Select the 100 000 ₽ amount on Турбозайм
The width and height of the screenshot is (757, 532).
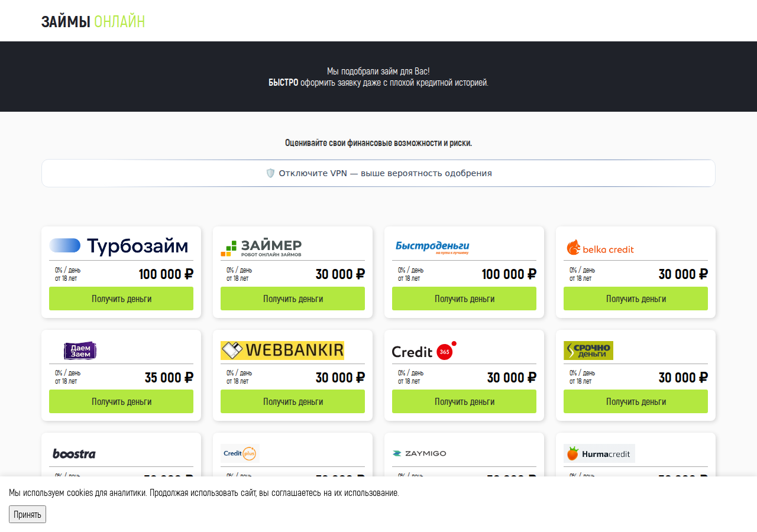click(x=166, y=274)
